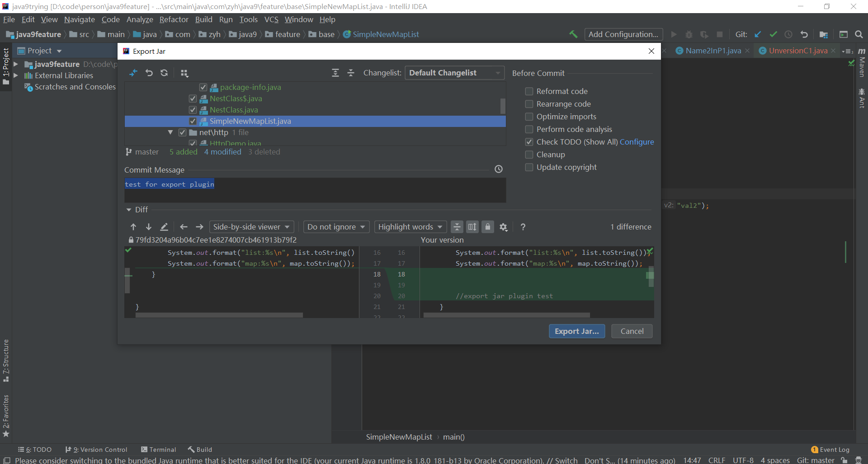Click the Configure link next to Check TODO

point(637,142)
